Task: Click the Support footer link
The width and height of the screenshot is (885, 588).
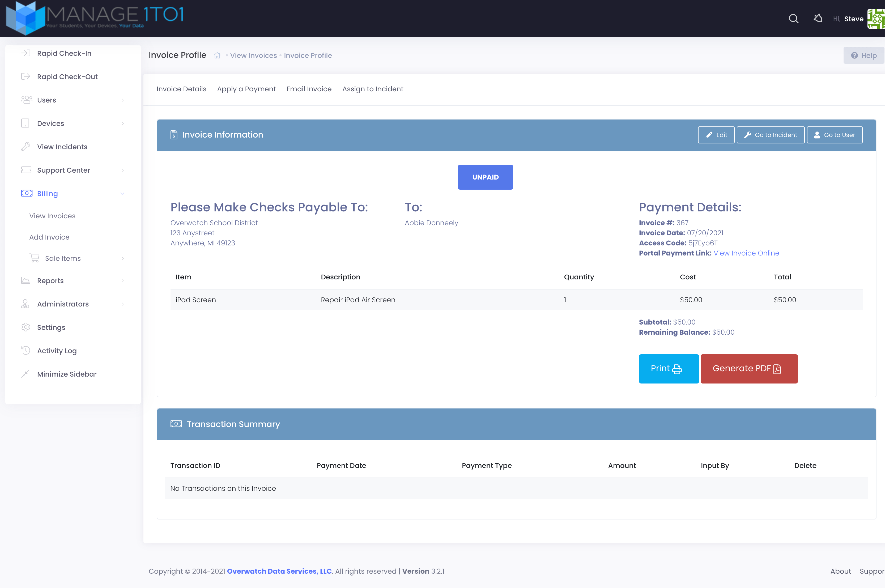Action: [872, 571]
